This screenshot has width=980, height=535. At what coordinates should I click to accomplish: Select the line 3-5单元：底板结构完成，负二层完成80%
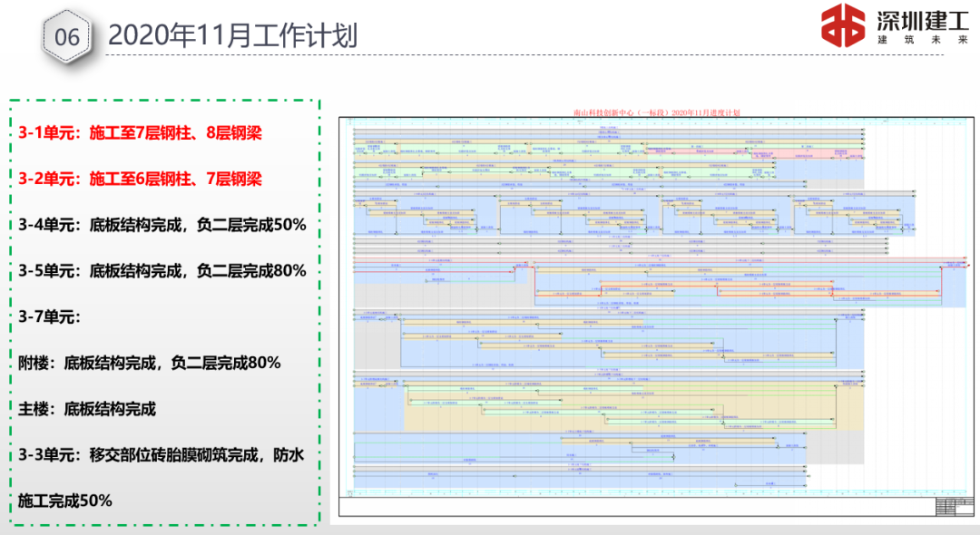point(162,271)
